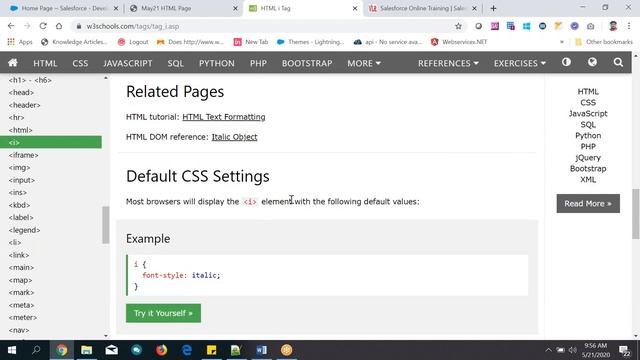Click the sidebar scrollbar down arrow
640x360 pixels.
[x=106, y=336]
